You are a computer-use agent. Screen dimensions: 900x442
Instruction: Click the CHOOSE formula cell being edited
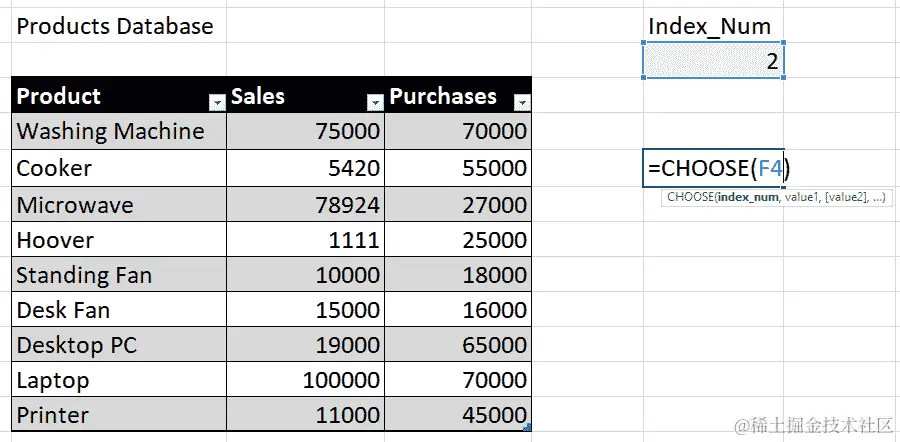[x=714, y=168]
